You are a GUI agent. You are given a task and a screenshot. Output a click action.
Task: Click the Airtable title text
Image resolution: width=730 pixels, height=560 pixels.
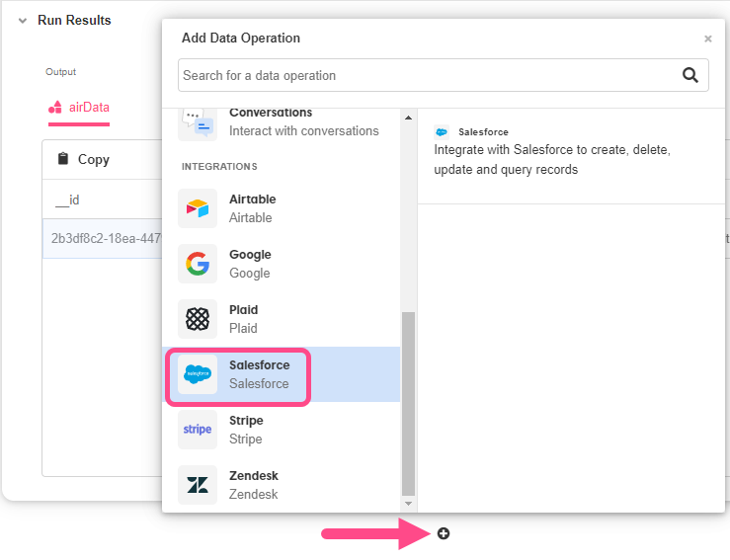(x=252, y=200)
